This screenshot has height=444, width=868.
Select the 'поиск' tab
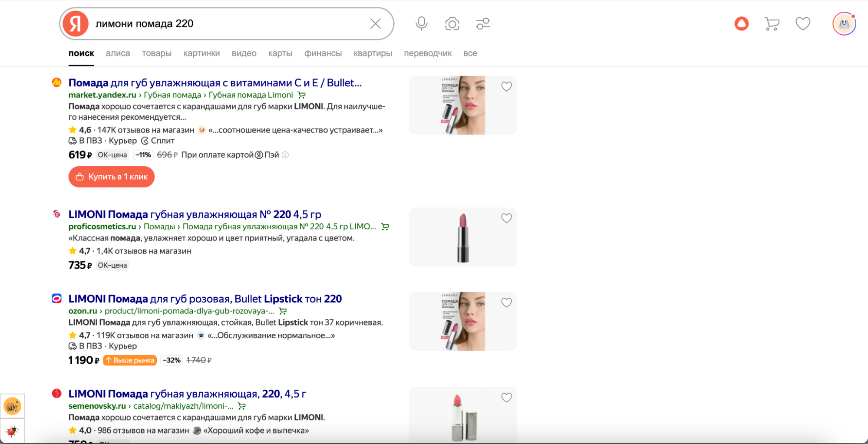[81, 53]
